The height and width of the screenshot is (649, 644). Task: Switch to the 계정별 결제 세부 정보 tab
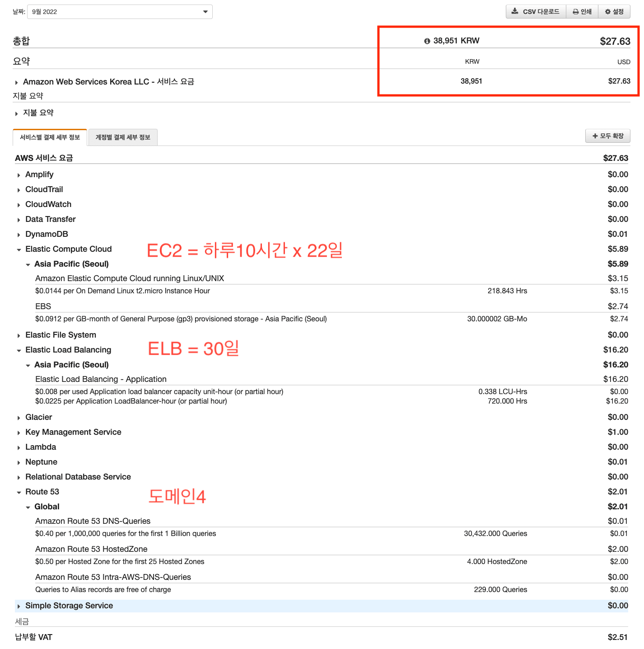pyautogui.click(x=123, y=137)
